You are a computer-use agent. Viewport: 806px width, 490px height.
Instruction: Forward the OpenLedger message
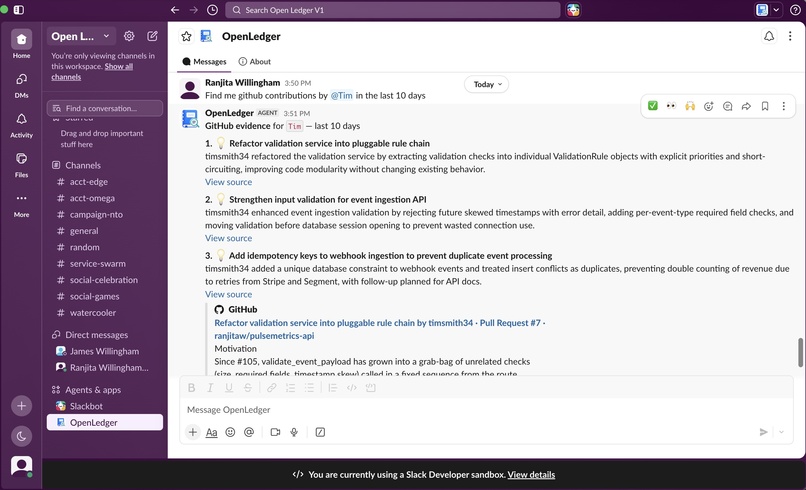[746, 106]
